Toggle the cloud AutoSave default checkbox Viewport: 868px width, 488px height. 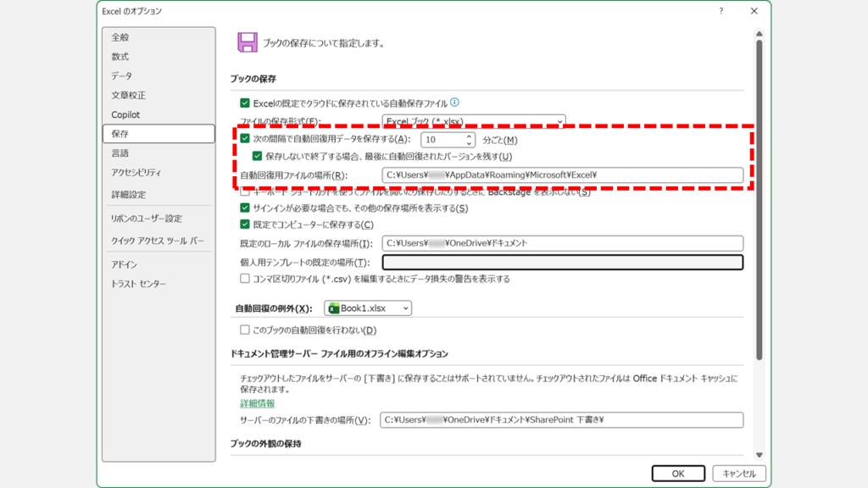[x=245, y=103]
